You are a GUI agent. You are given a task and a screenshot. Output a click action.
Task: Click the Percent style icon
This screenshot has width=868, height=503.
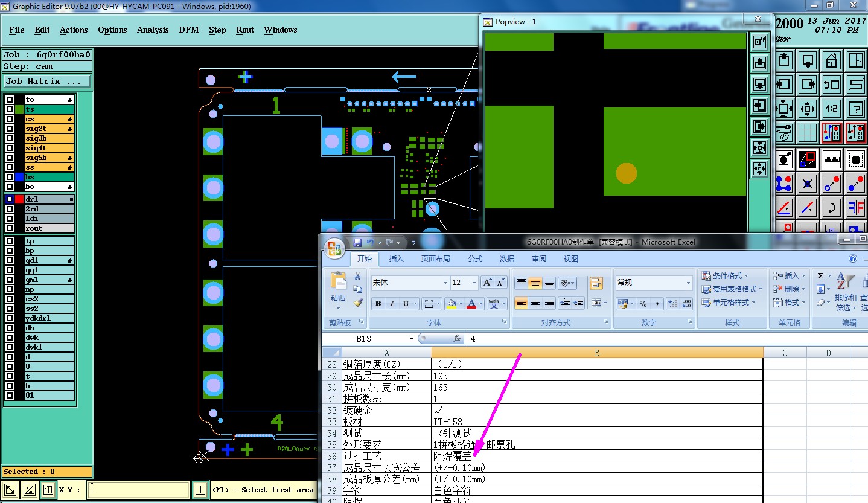pos(643,304)
